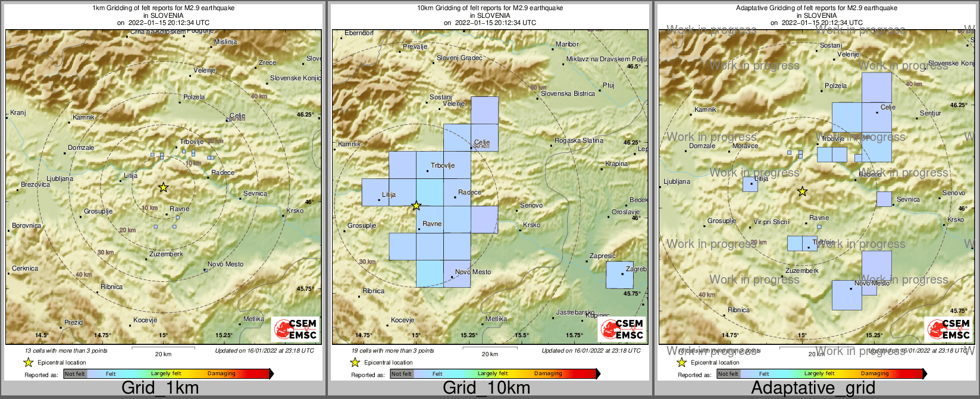The height and width of the screenshot is (399, 980).
Task: Click the CSEM EMSC logo on the 10km map
Action: coord(622,329)
